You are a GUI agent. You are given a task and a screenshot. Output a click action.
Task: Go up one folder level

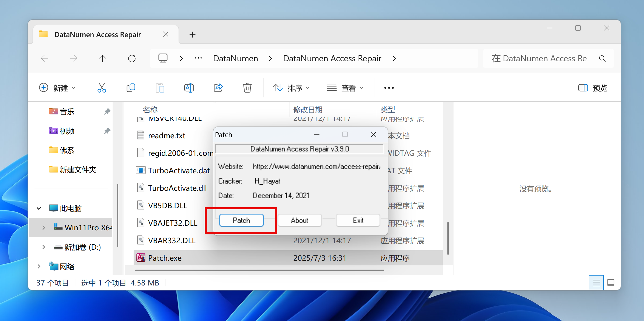pos(103,58)
